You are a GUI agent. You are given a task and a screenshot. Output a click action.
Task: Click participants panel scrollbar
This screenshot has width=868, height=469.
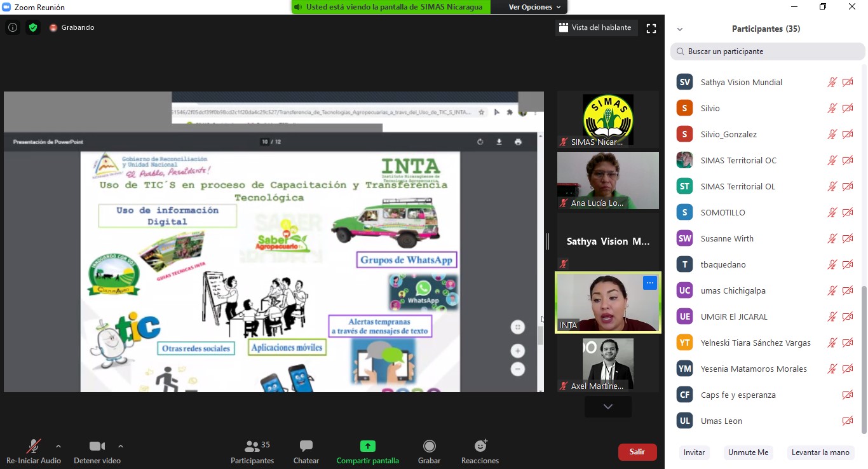tap(864, 359)
